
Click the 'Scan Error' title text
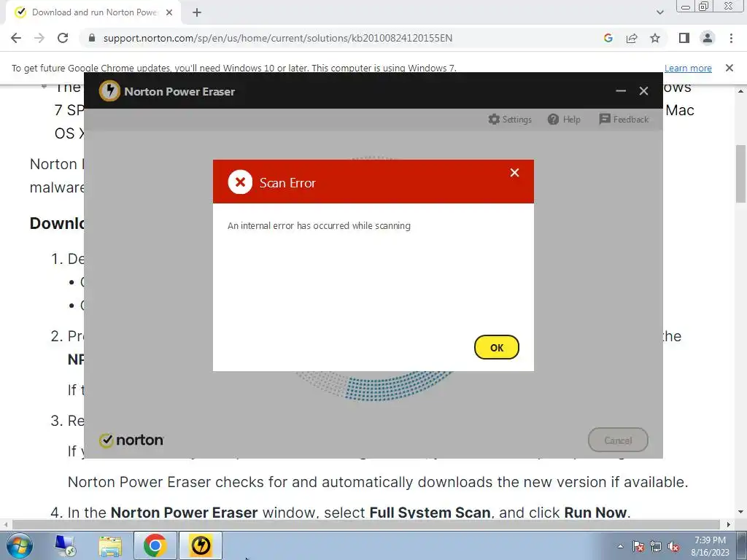tap(287, 183)
